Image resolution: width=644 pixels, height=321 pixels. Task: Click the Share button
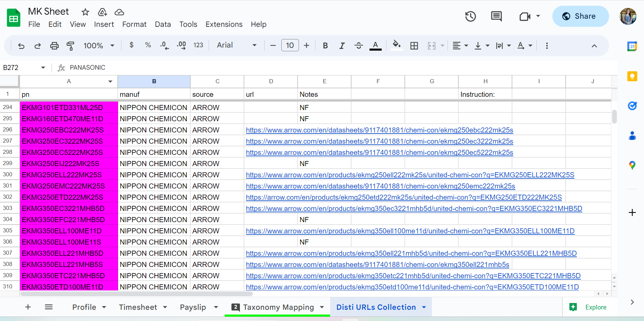point(581,16)
